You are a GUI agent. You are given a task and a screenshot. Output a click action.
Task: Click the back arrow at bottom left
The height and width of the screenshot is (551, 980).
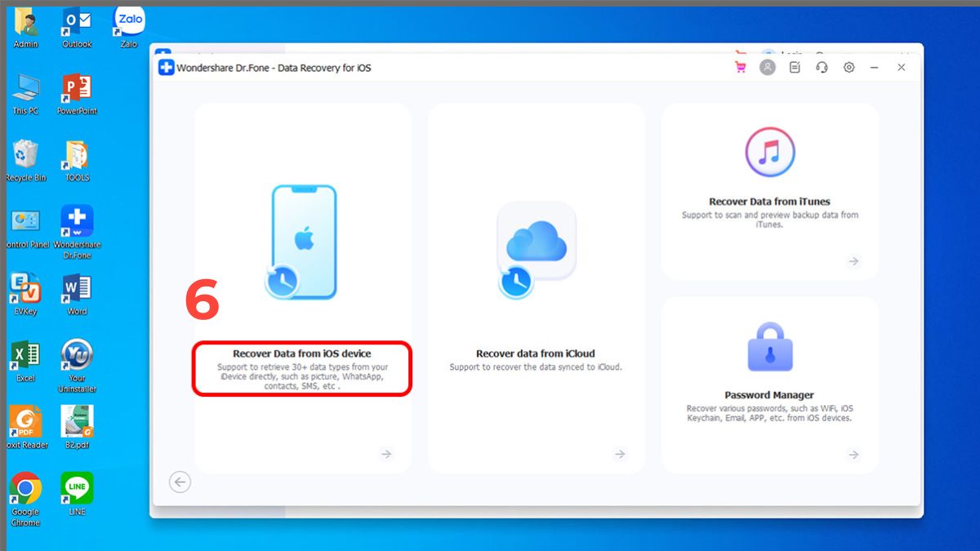pyautogui.click(x=180, y=482)
